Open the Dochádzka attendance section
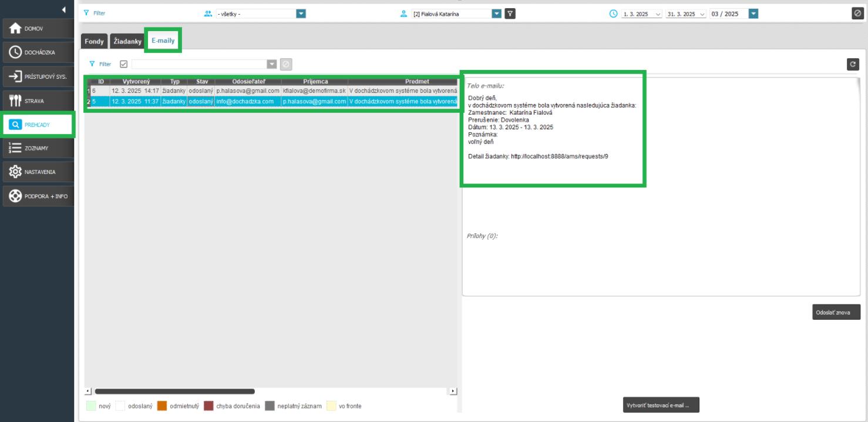 pos(38,53)
